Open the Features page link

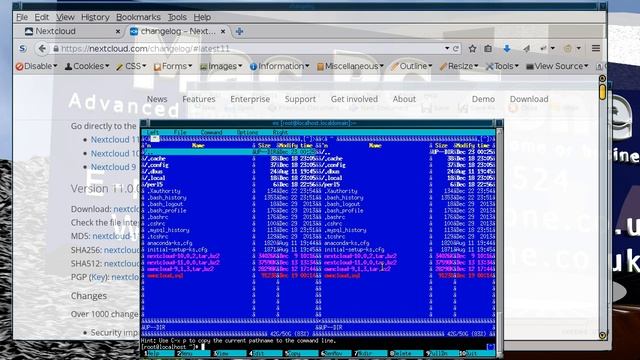(x=199, y=99)
